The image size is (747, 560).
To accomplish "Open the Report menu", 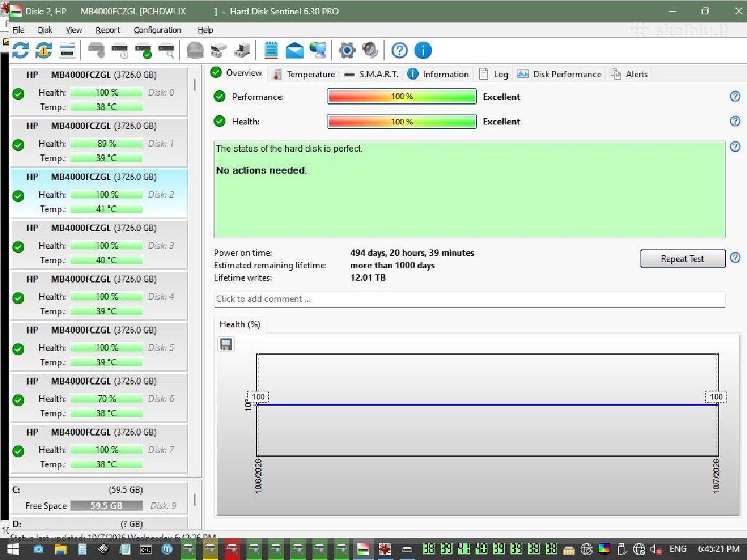I will click(x=108, y=30).
